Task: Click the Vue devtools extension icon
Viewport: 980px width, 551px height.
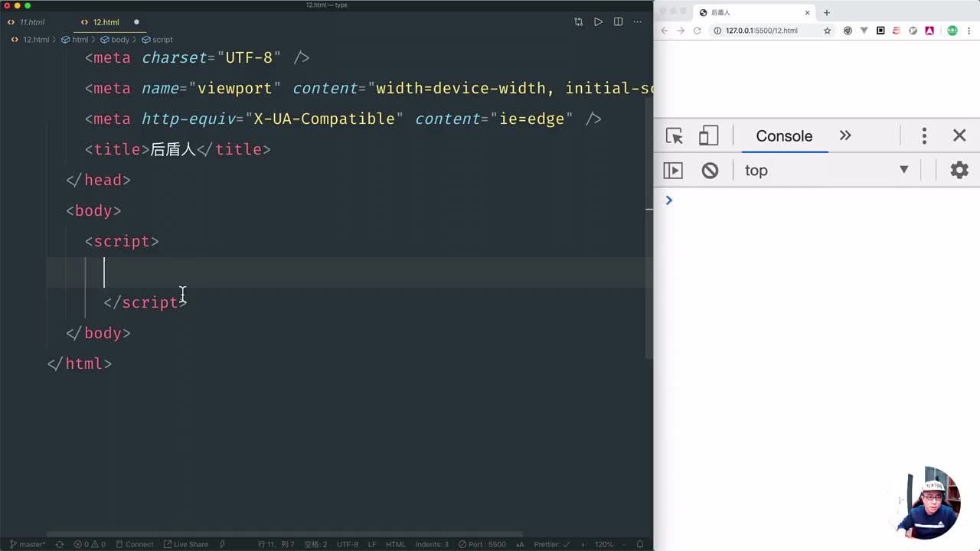Action: pos(864,31)
